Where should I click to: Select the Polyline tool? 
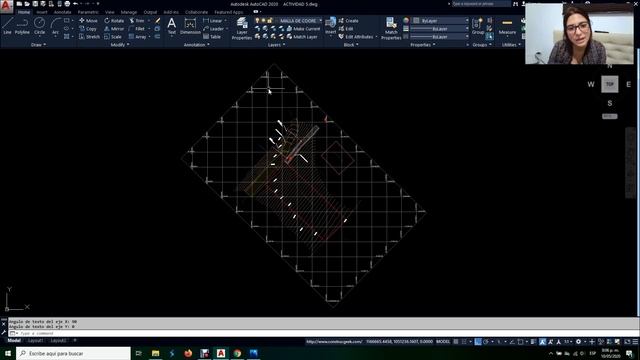pyautogui.click(x=22, y=26)
